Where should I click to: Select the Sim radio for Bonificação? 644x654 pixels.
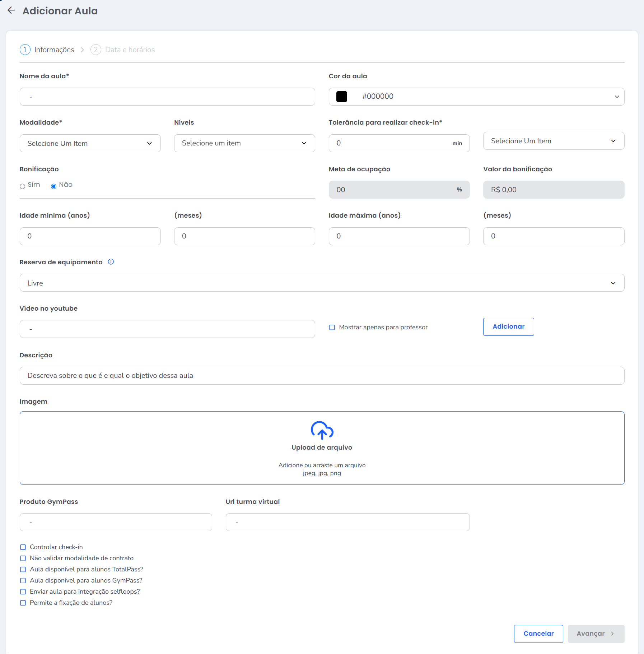[x=22, y=186]
